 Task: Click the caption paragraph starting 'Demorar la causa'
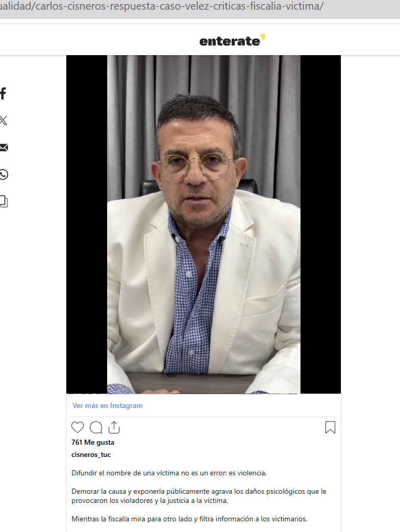tap(198, 496)
